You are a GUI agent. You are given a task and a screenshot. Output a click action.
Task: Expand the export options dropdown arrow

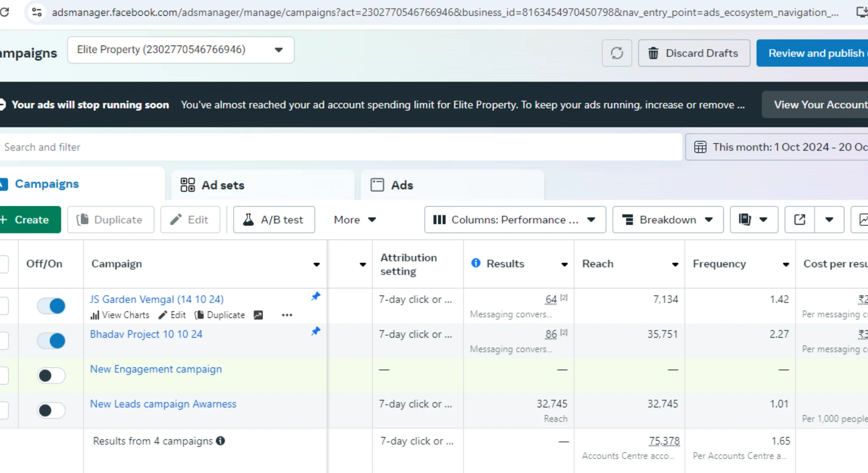coord(829,219)
